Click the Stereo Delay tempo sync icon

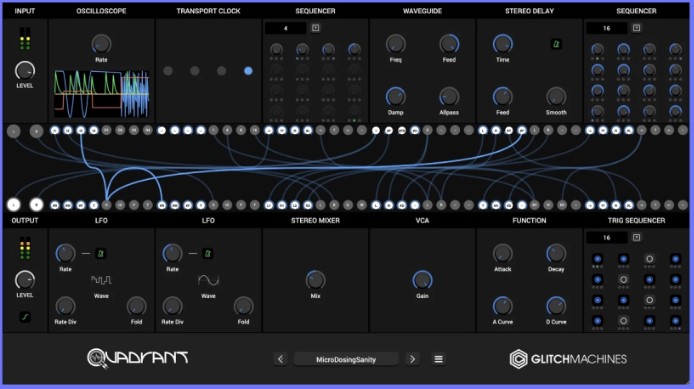pos(556,44)
